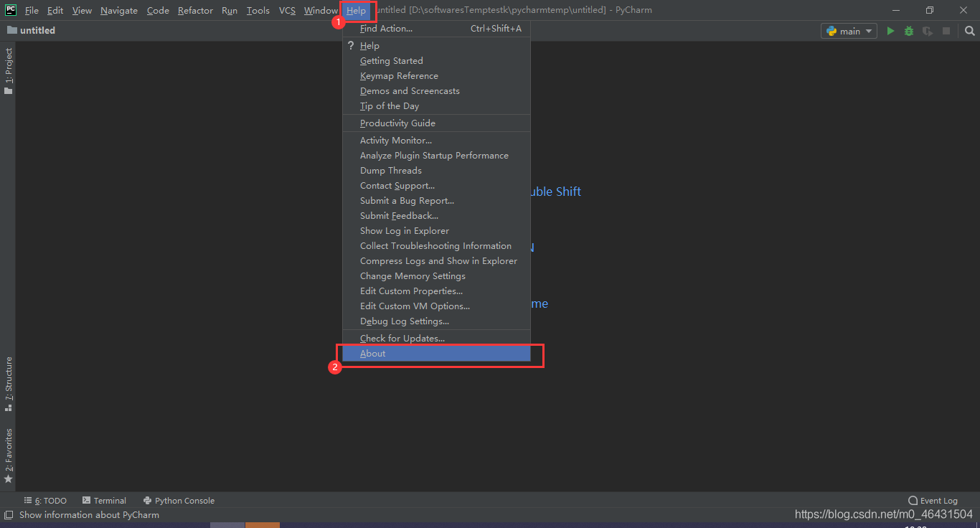Open Search Everywhere magnifier icon
This screenshot has width=980, height=528.
point(969,31)
